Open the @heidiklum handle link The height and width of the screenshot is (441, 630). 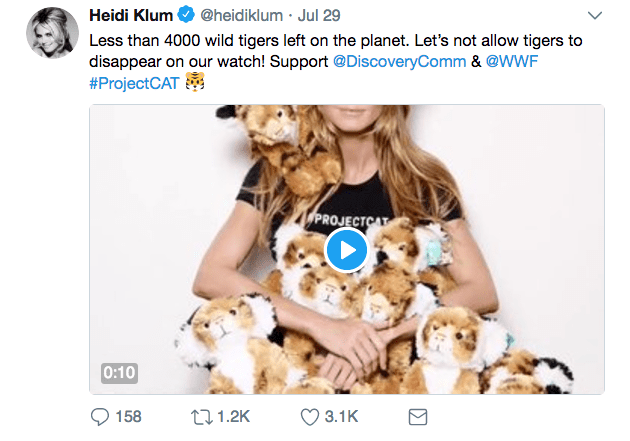click(x=241, y=16)
